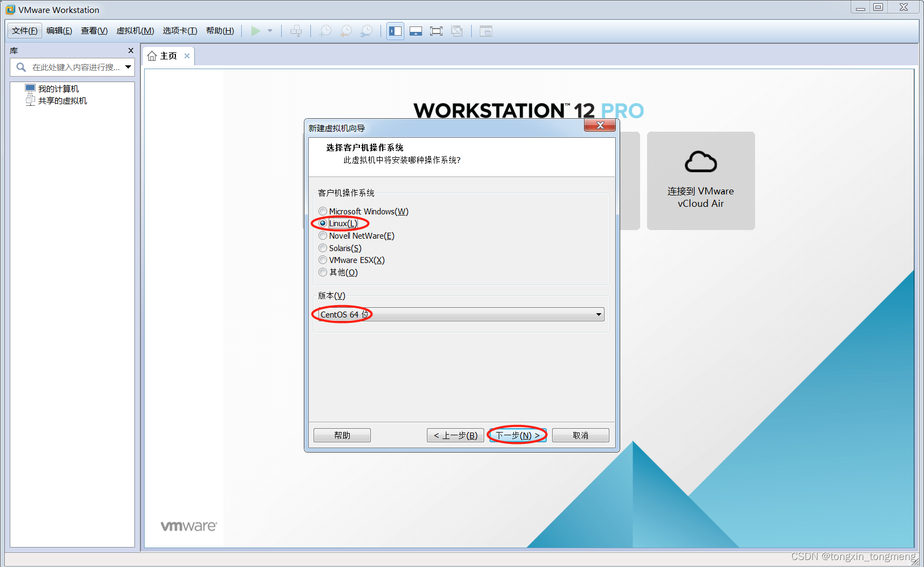Open the snapshot manager wrench icon
Viewport: 924px width, 567px height.
pyautogui.click(x=366, y=31)
